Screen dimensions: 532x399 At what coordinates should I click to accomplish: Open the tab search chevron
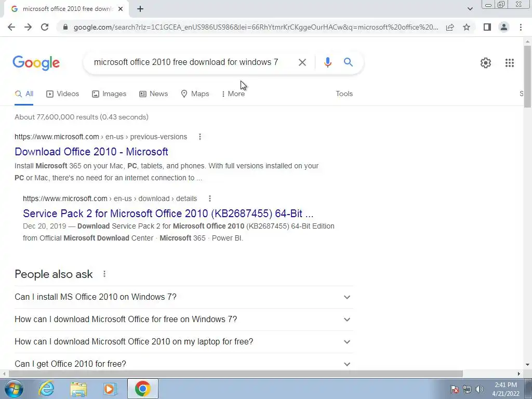click(470, 9)
